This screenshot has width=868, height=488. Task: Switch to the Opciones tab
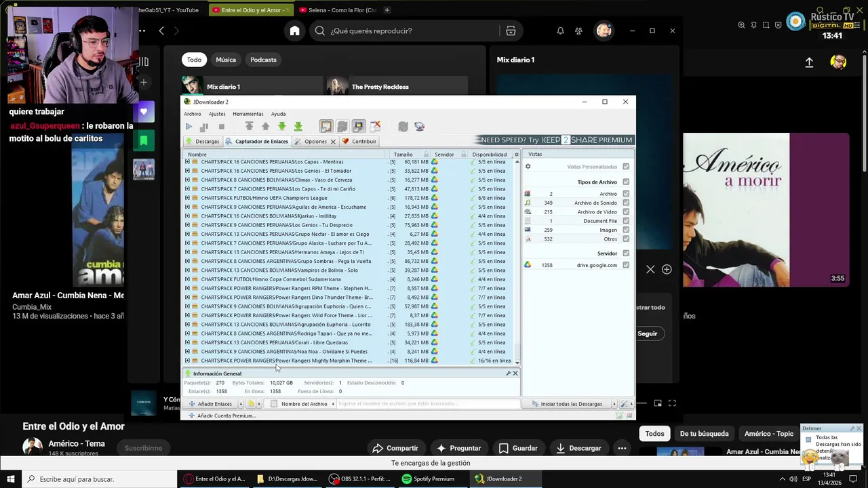click(315, 142)
